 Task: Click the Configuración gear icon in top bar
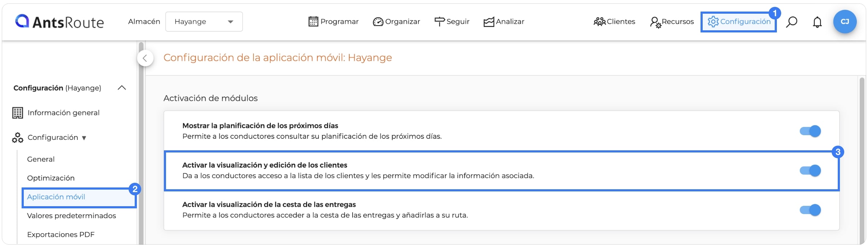pyautogui.click(x=713, y=22)
